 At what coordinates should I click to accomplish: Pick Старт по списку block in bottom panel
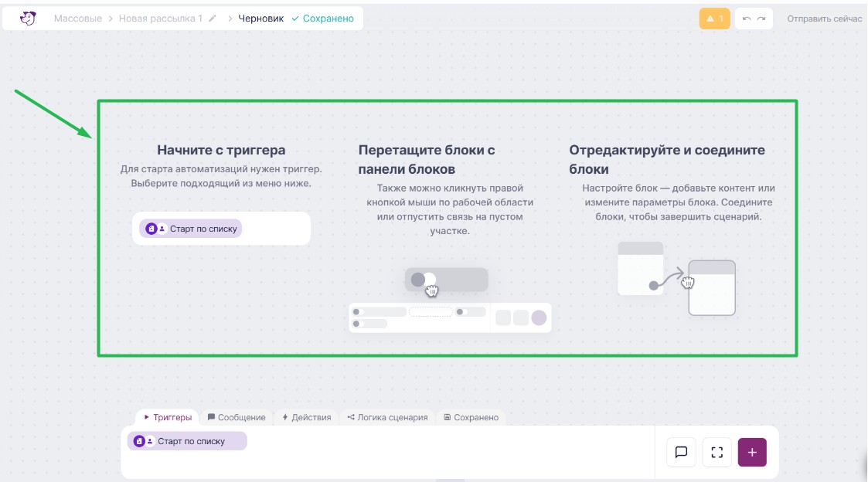(x=187, y=441)
